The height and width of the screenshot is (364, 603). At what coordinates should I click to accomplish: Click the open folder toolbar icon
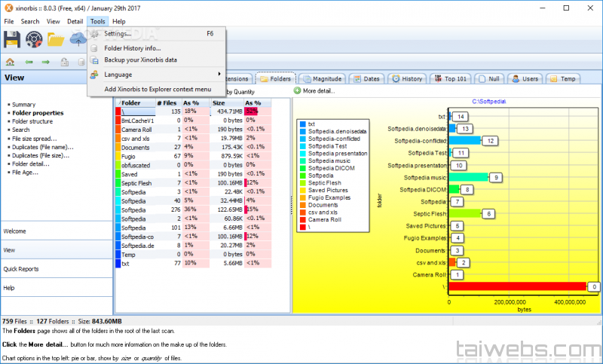coord(56,39)
